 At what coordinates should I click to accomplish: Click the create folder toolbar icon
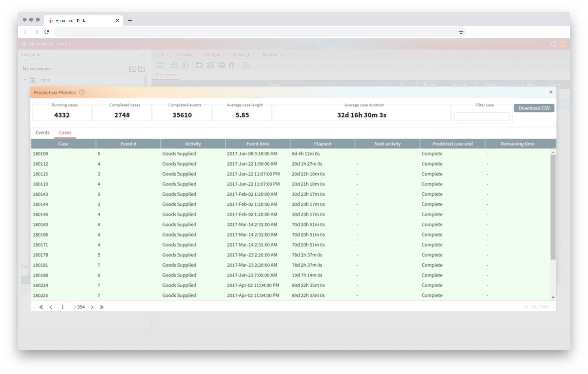[x=199, y=65]
